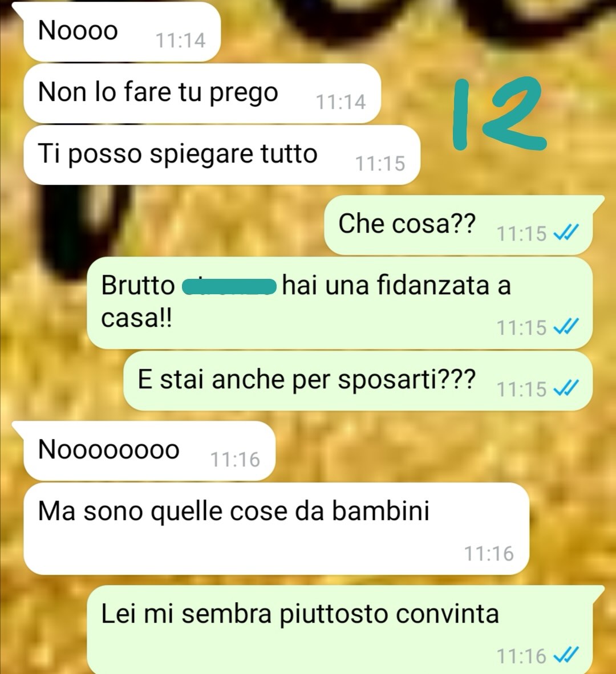This screenshot has width=616, height=674.
Task: Tap the censored teal scribble in 'Brutto' message
Action: (x=229, y=287)
